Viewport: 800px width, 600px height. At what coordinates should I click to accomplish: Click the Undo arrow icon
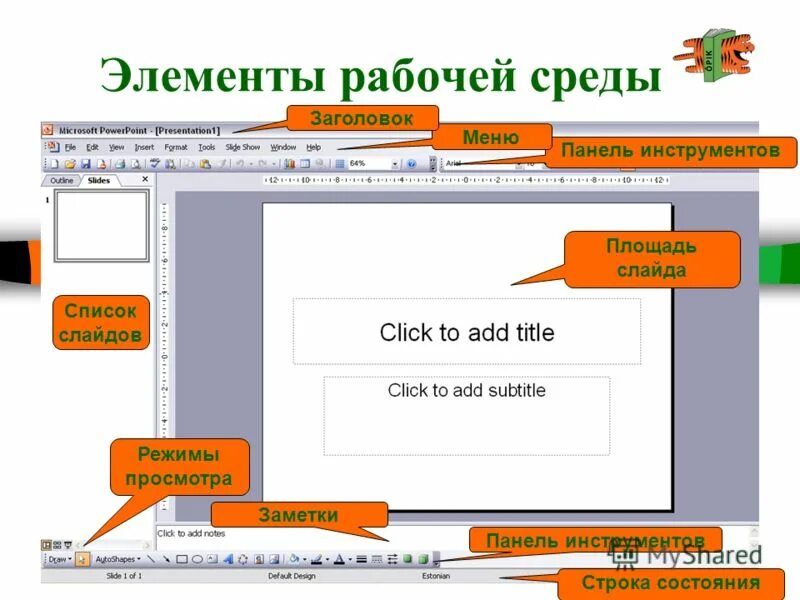point(239,164)
